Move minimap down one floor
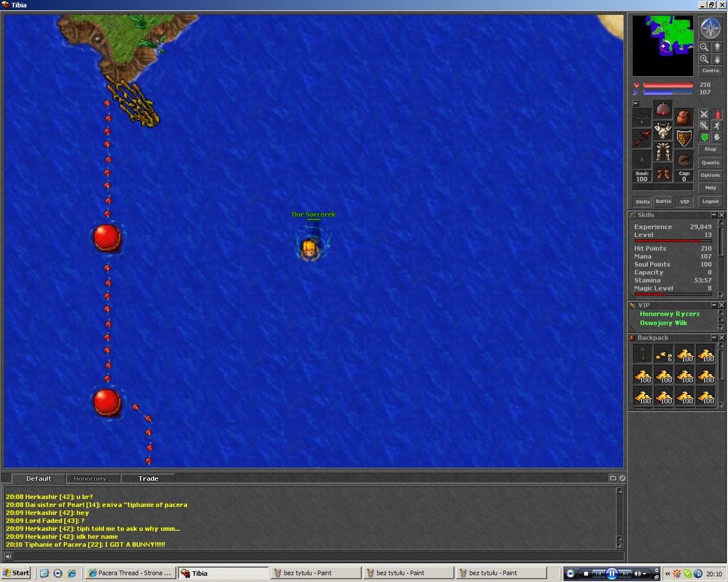This screenshot has width=728, height=582. (717, 59)
